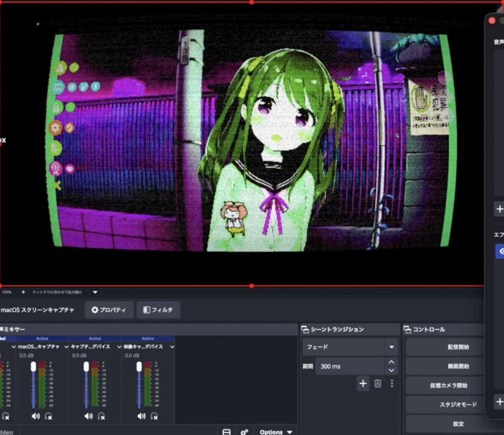Open フィルタ for the selected source
This screenshot has height=435, width=504.
pyautogui.click(x=158, y=310)
